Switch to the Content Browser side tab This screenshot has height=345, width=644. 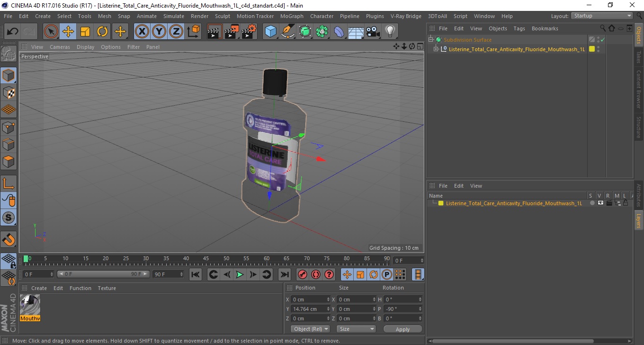(x=639, y=90)
